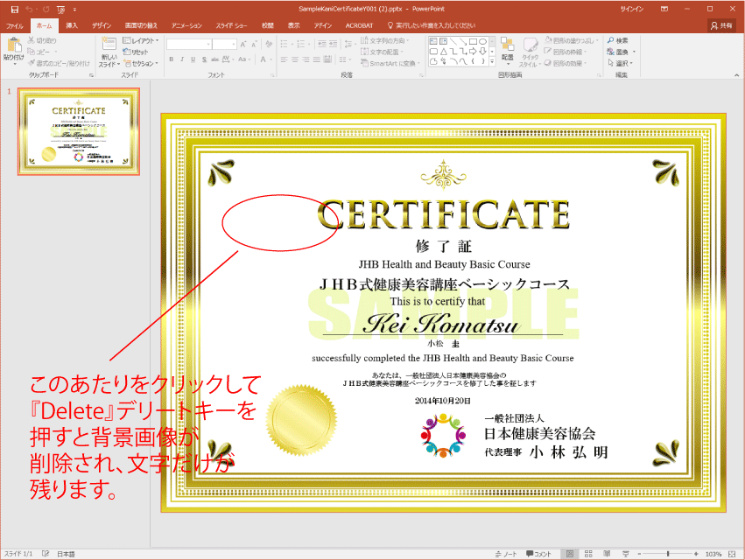The width and height of the screenshot is (745, 560).
Task: Start slideshow from beginning in Quick Access Toolbar
Action: point(60,9)
